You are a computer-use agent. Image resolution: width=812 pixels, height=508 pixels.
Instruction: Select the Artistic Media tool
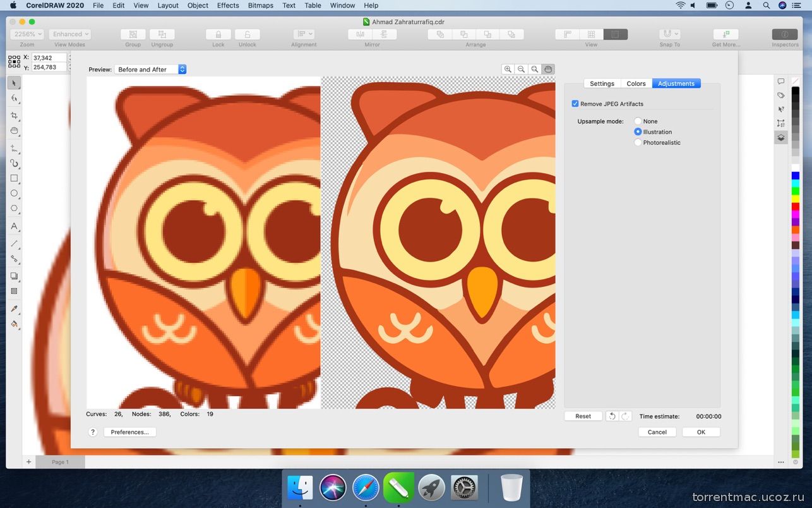pyautogui.click(x=14, y=163)
